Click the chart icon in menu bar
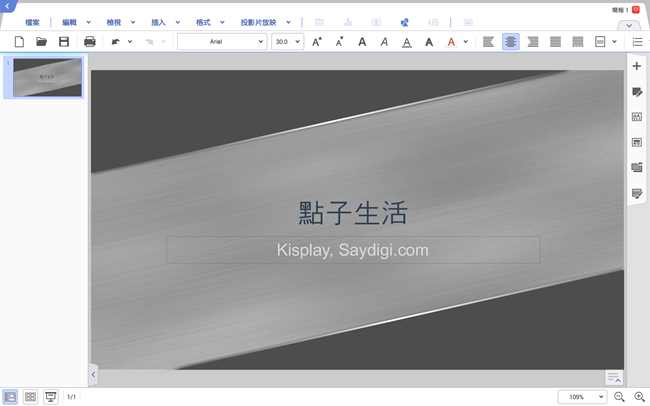650x406 pixels. coord(348,22)
